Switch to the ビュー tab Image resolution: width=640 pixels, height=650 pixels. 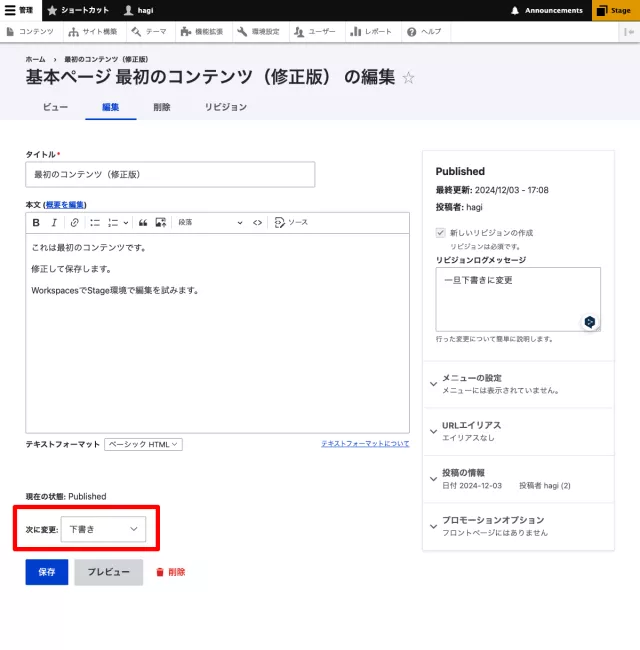pos(55,107)
